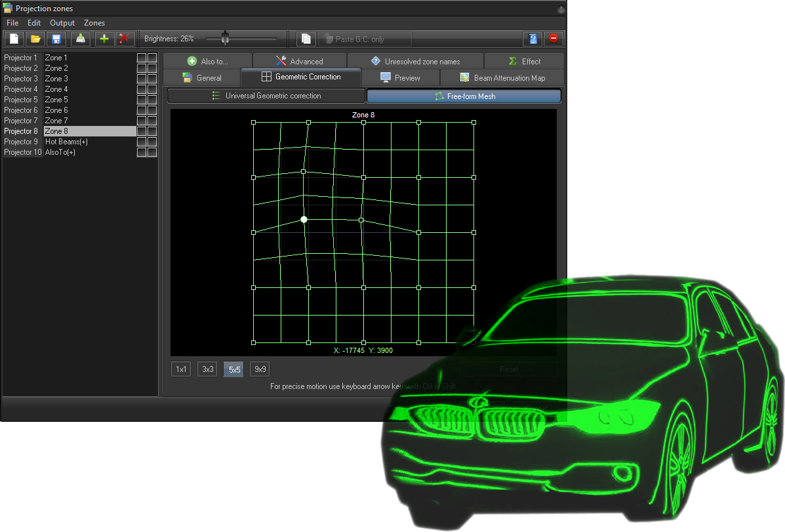Delete zone using the red X icon
Screen dimensions: 785x532
click(x=125, y=39)
